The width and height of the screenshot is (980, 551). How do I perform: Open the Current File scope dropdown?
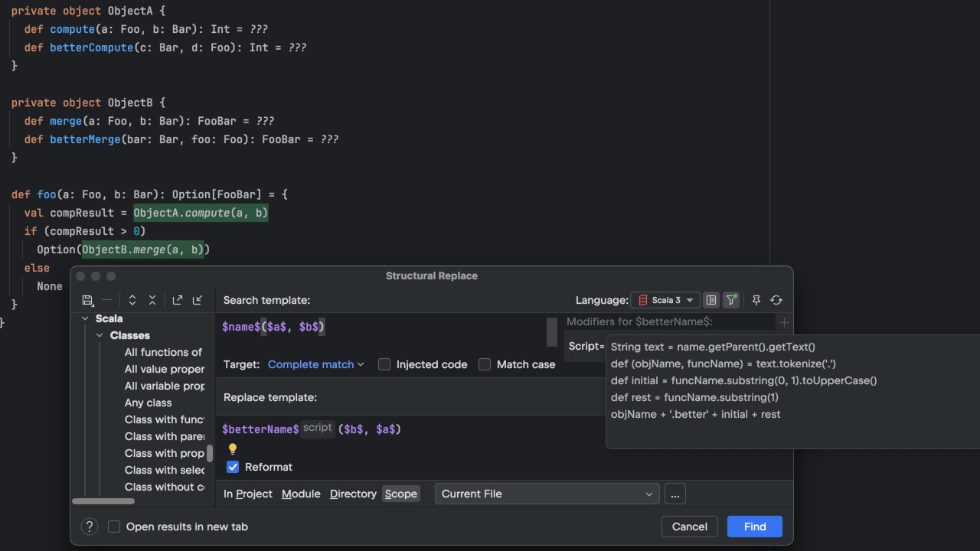pyautogui.click(x=547, y=494)
